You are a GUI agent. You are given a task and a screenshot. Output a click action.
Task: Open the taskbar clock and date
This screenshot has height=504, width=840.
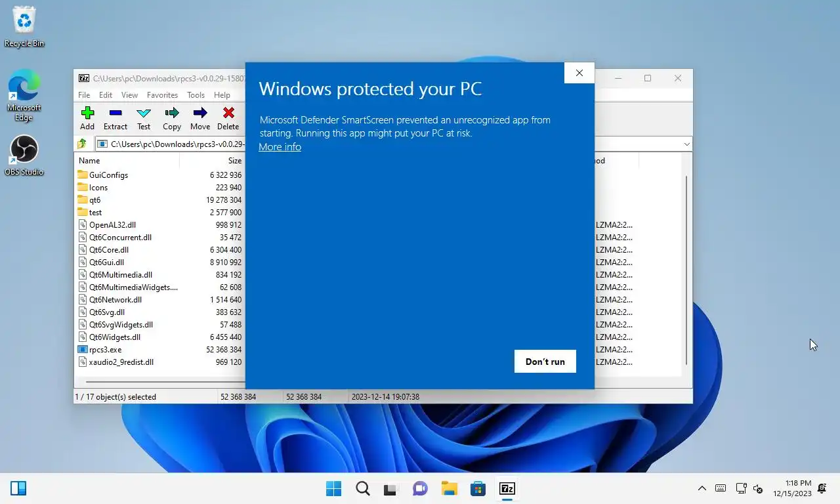792,488
